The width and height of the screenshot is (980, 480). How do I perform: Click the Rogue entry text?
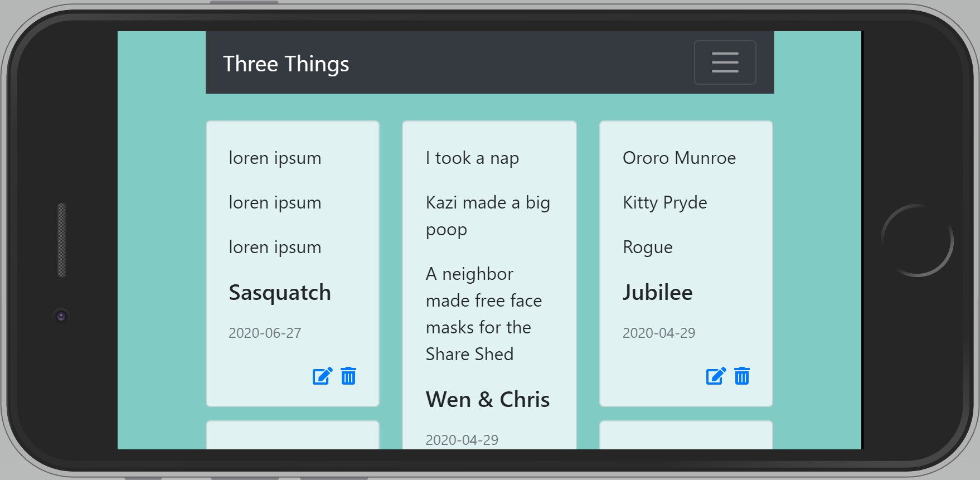click(647, 248)
